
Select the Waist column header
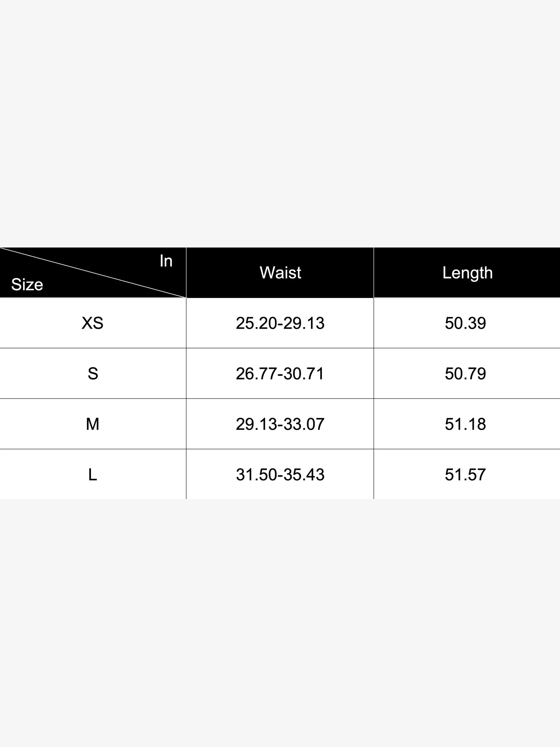coord(280,273)
